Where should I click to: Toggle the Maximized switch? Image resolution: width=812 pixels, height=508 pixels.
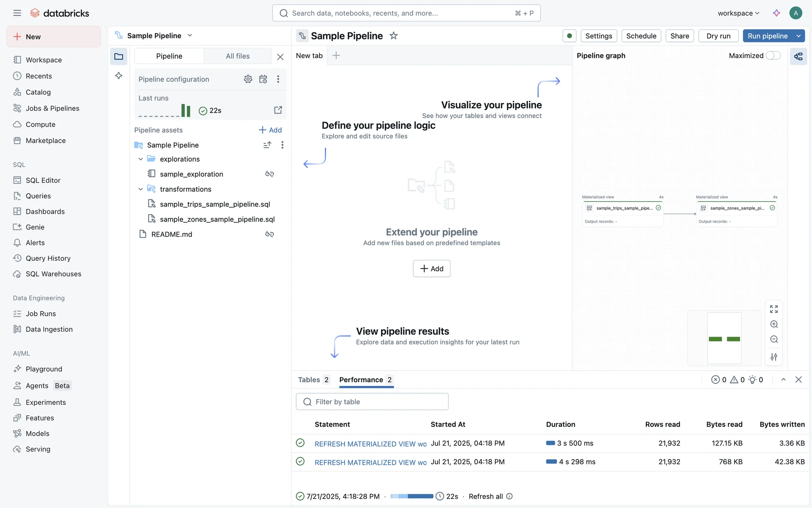point(773,55)
